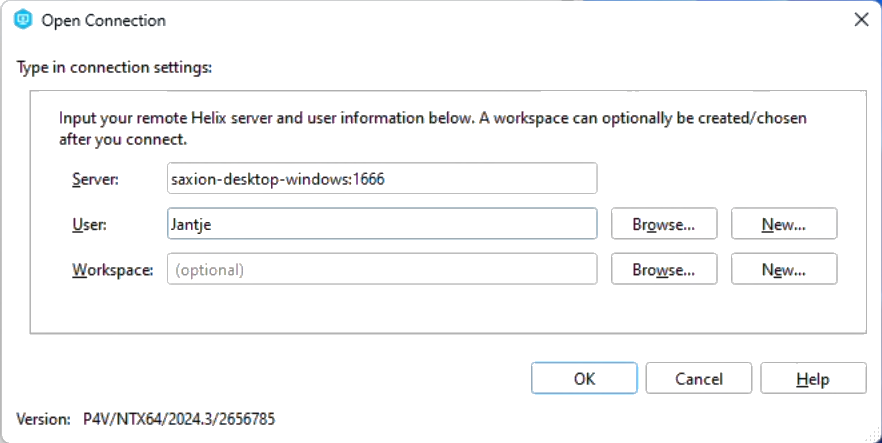Image resolution: width=882 pixels, height=443 pixels.
Task: Click the Server label
Action: coord(95,179)
